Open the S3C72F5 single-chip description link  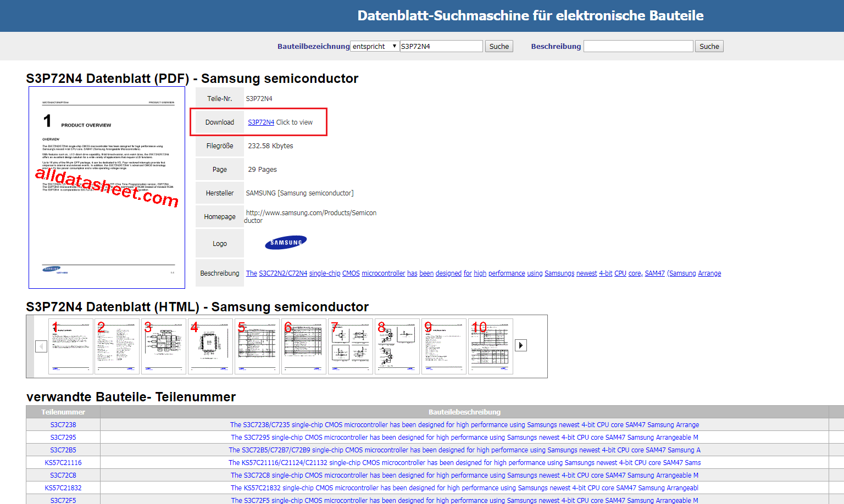(x=464, y=500)
